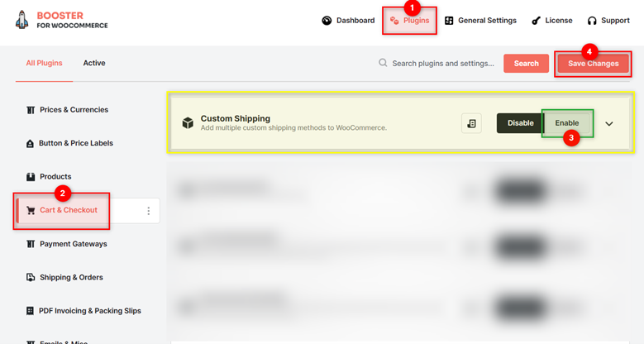Disable the Custom Shipping plugin

pyautogui.click(x=520, y=123)
